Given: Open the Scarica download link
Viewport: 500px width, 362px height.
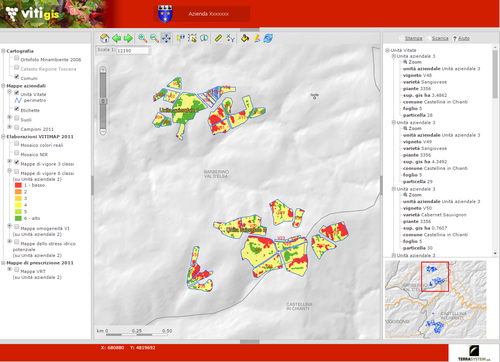Looking at the screenshot, I should tap(440, 38).
